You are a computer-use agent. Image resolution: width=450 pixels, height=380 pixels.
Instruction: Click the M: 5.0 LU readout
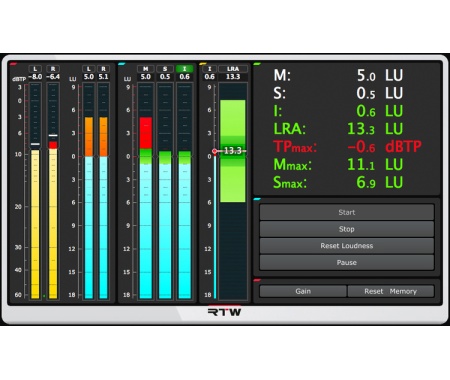pyautogui.click(x=338, y=75)
